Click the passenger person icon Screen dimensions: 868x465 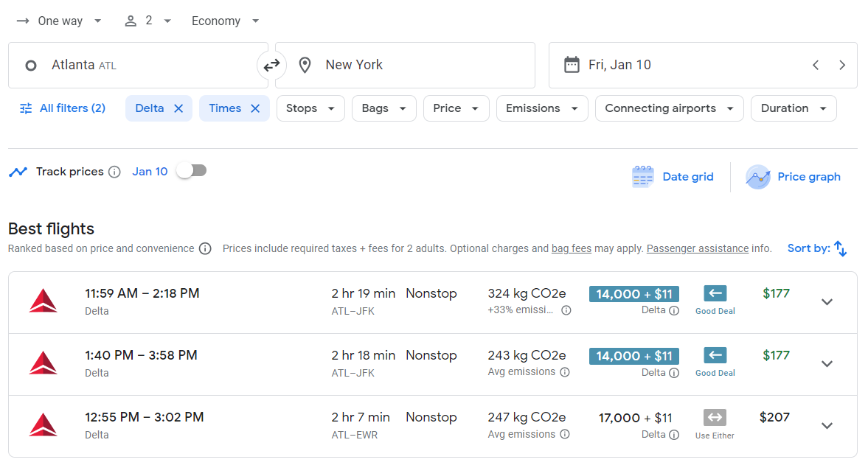pos(129,20)
